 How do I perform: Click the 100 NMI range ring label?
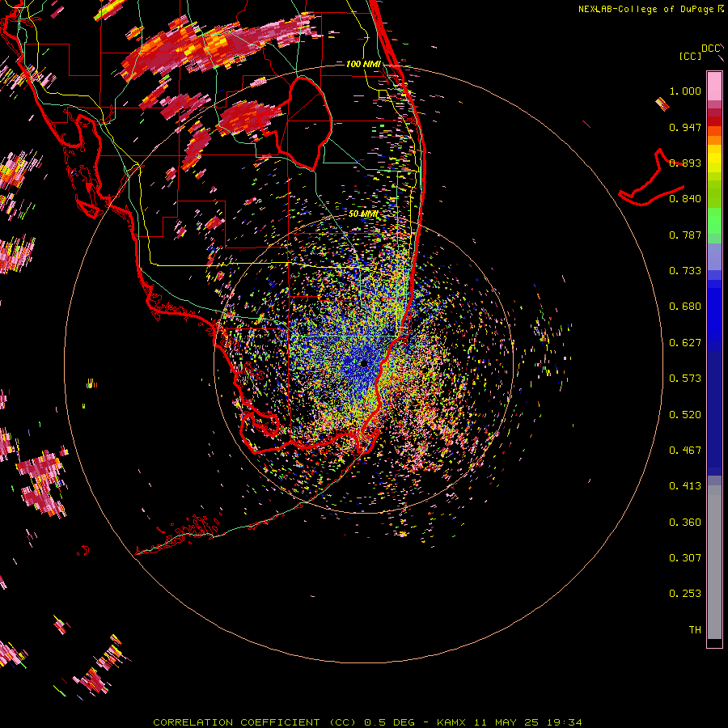pyautogui.click(x=363, y=64)
